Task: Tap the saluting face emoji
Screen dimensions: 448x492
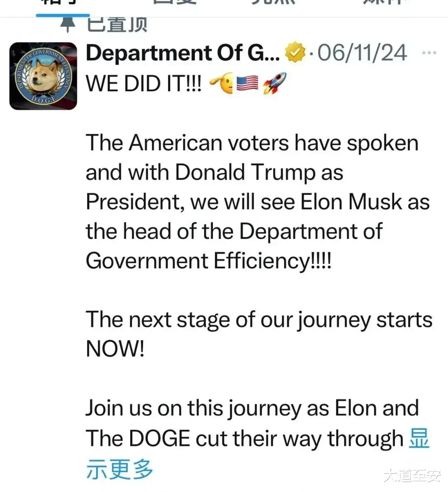Action: (222, 83)
